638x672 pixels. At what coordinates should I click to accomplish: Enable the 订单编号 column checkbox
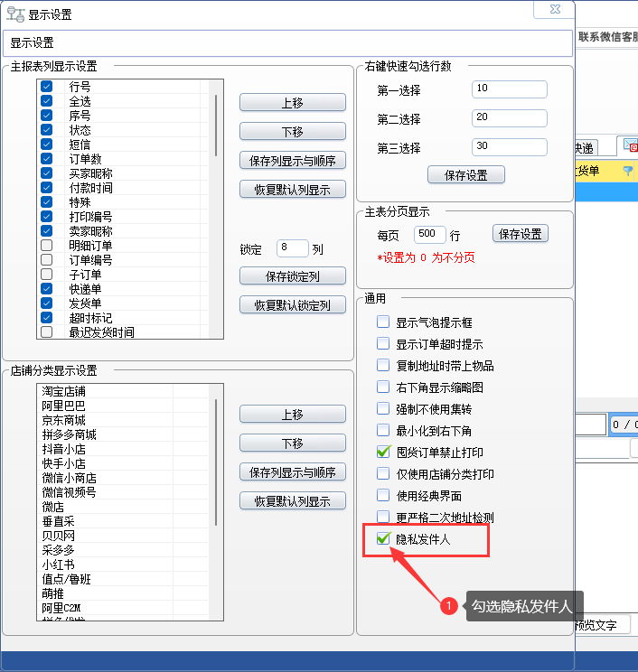coord(47,260)
